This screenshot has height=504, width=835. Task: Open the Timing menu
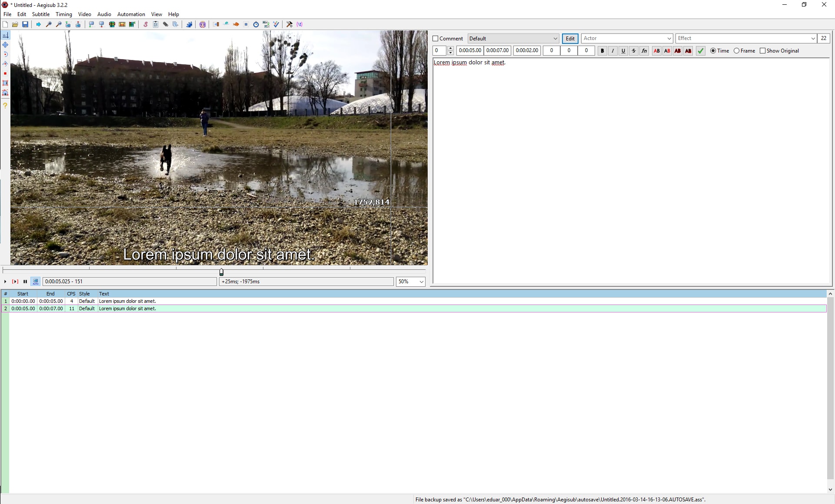[x=64, y=14]
